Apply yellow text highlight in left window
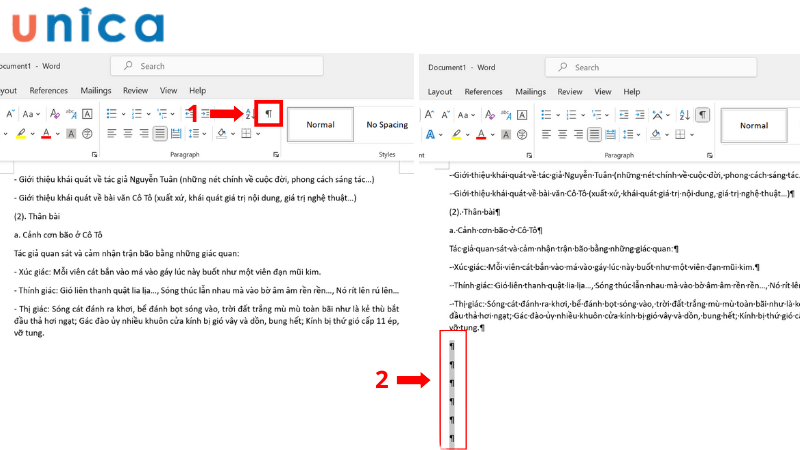Screen dimensions: 800x450 click(21, 134)
